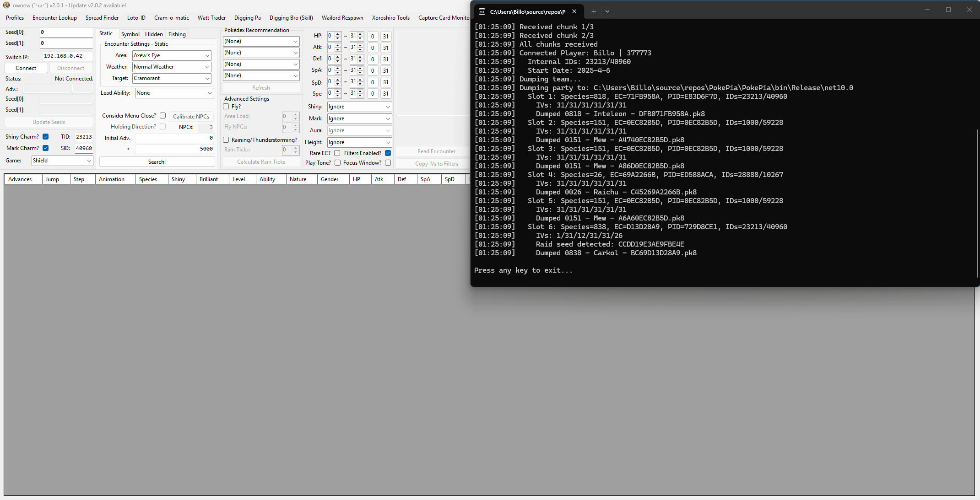Open the Profiles menu

(15, 18)
